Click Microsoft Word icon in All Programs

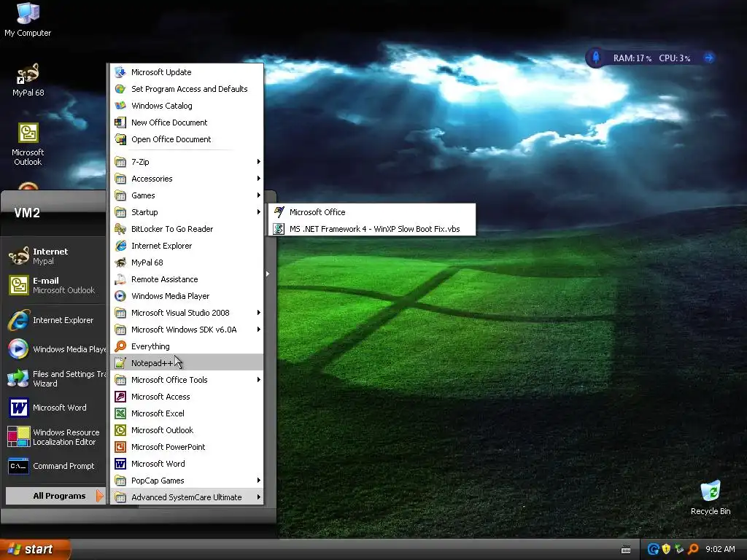click(x=120, y=463)
